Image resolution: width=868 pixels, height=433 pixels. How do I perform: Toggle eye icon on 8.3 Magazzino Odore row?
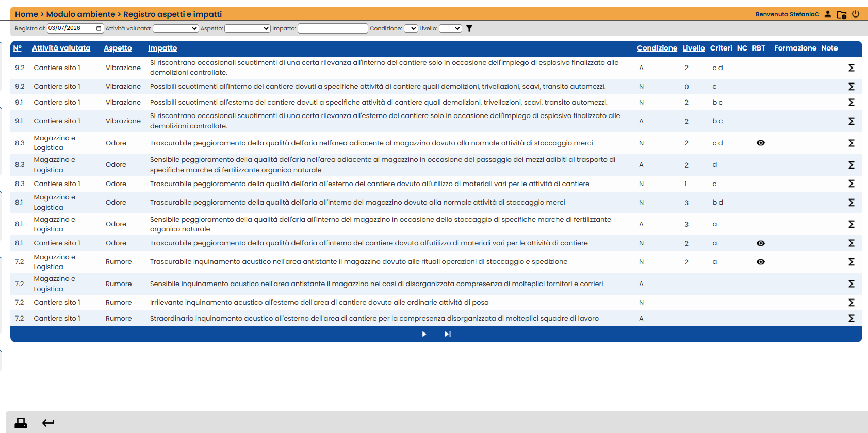pos(761,143)
